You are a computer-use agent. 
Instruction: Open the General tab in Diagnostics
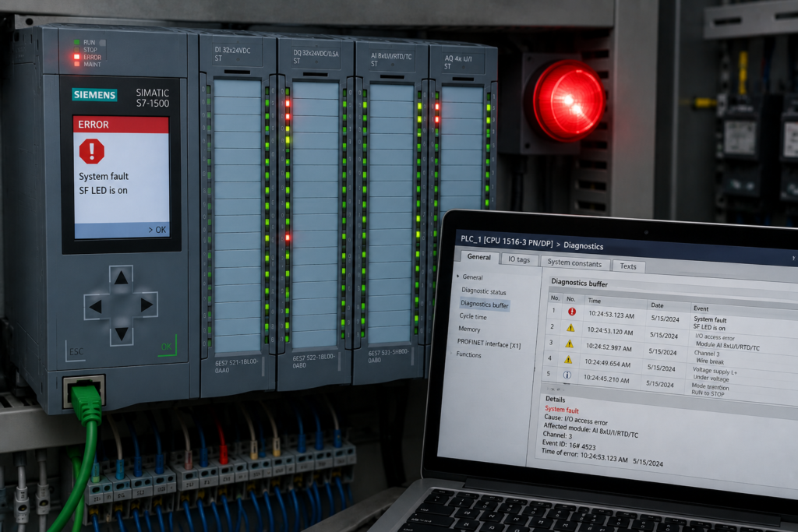coord(479,257)
